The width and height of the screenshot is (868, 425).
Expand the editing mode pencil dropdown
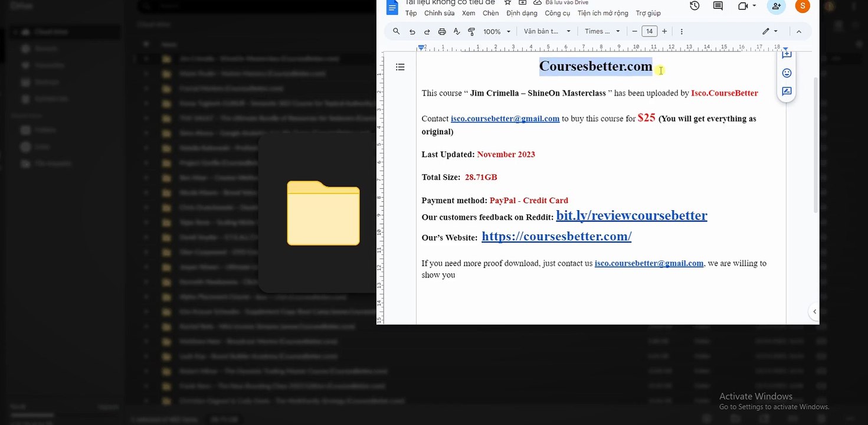coord(770,31)
